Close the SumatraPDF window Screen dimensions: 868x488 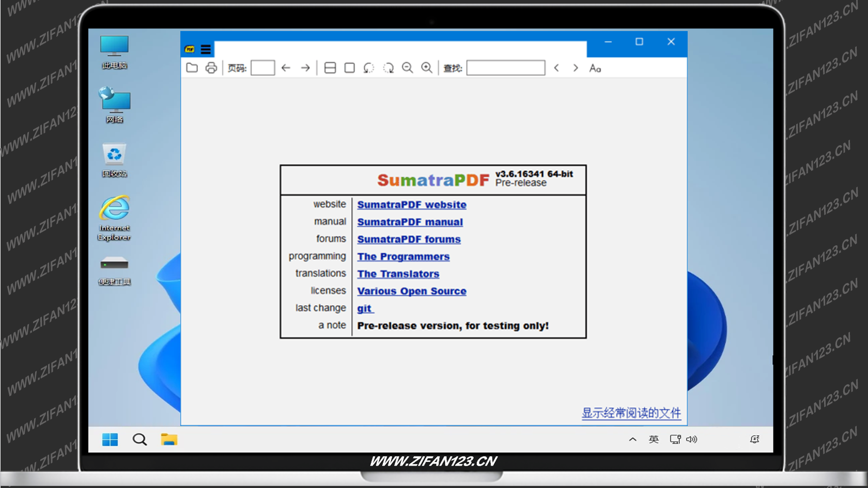671,42
